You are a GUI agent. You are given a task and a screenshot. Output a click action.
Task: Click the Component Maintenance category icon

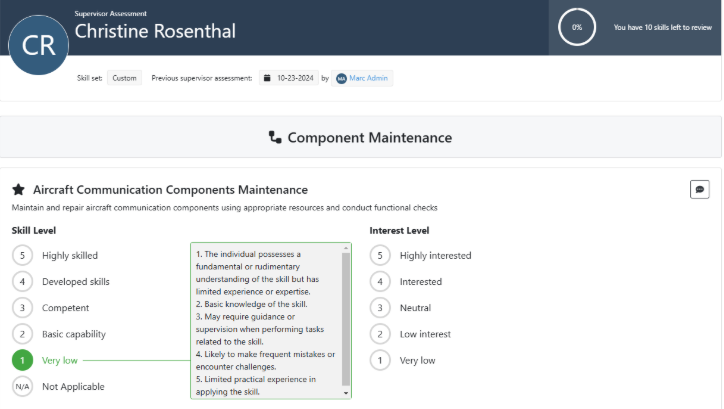(275, 138)
